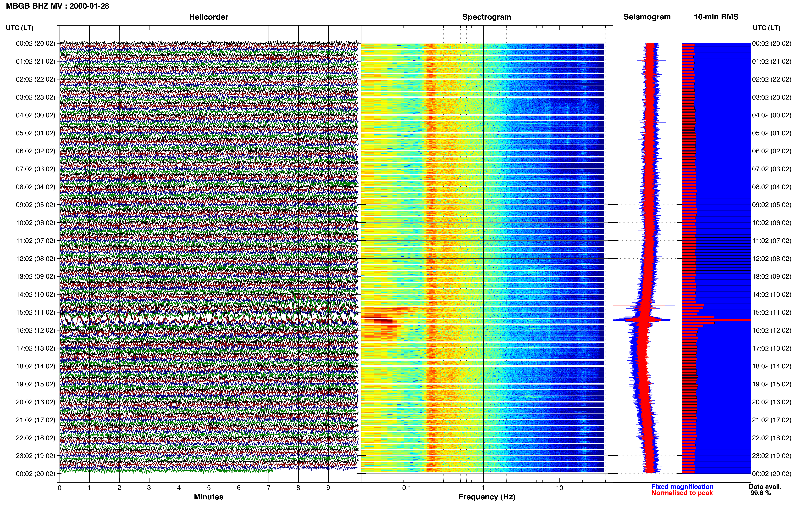The width and height of the screenshot is (812, 508).
Task: Click left time label '15:02 (11:02)'
Action: [35, 313]
